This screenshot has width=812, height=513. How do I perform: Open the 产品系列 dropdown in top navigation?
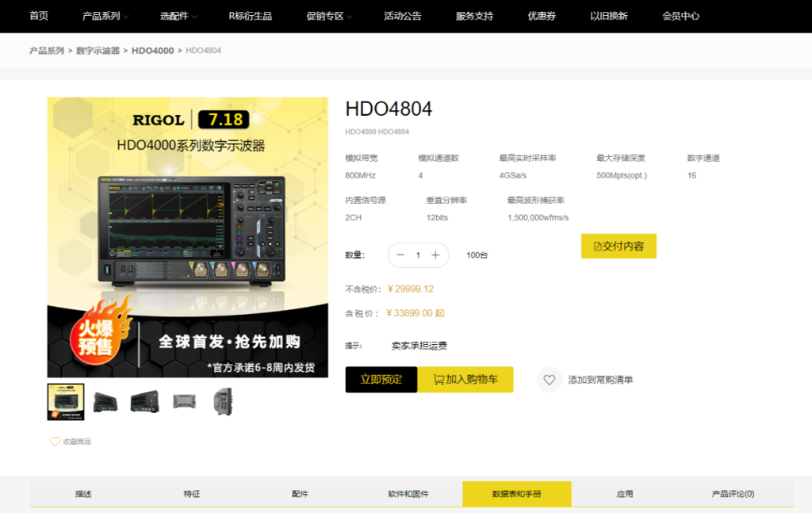tap(105, 16)
